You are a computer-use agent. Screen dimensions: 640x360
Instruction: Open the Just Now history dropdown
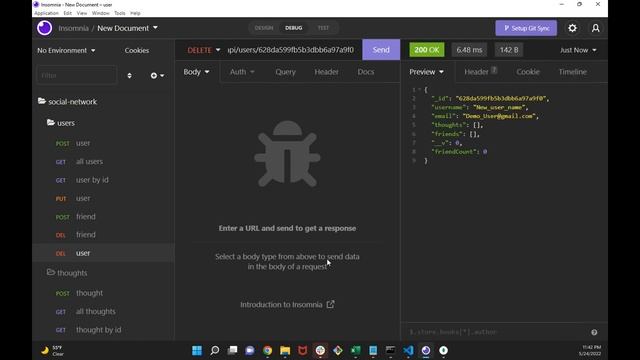(578, 50)
